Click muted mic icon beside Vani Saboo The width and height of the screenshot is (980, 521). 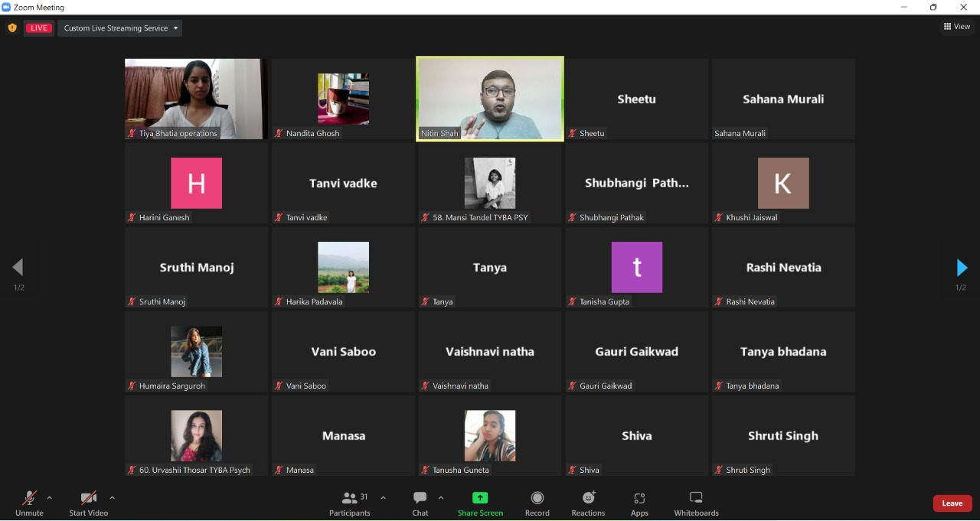(x=279, y=386)
